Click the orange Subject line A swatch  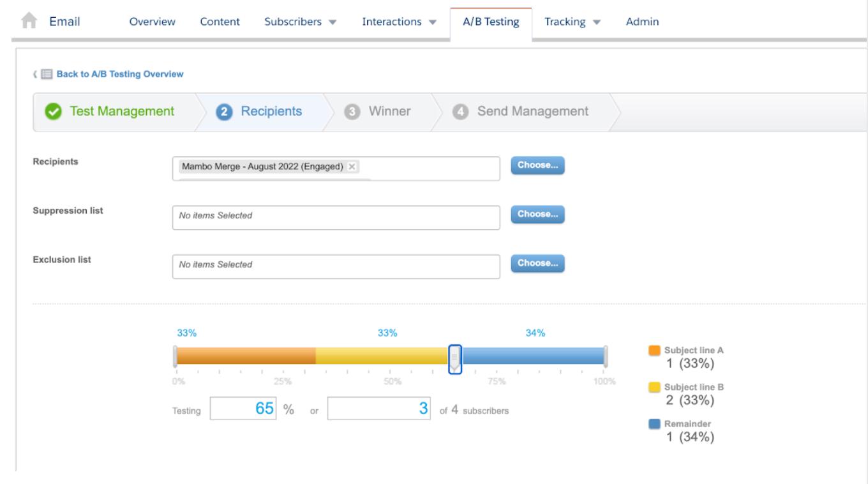[x=654, y=351]
